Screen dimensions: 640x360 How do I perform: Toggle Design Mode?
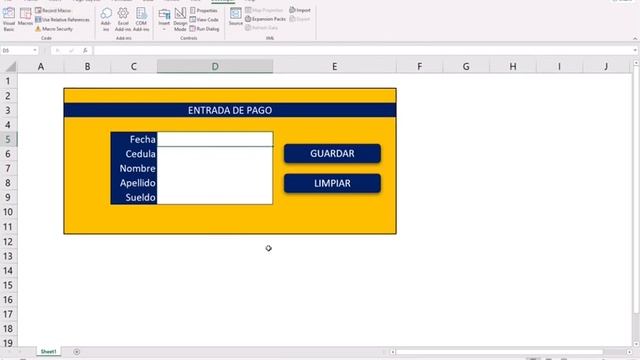pyautogui.click(x=180, y=19)
